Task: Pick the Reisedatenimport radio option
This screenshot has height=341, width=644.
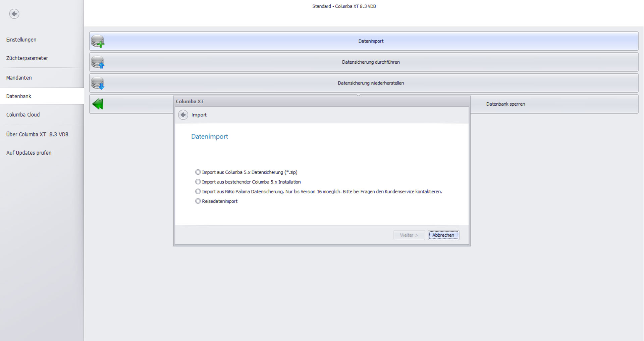Action: (198, 202)
